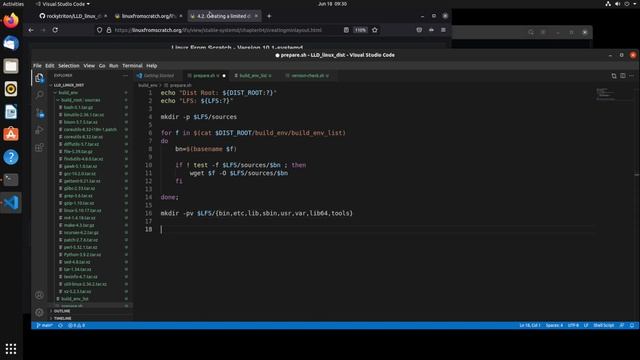Open the View menu
Image resolution: width=640 pixels, height=360 pixels.
point(89,66)
